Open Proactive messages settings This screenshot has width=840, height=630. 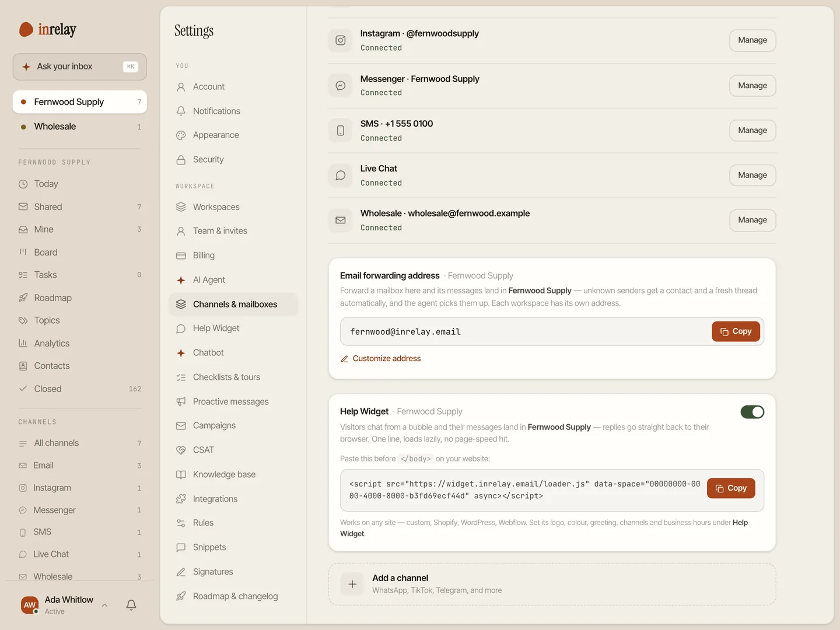click(233, 402)
